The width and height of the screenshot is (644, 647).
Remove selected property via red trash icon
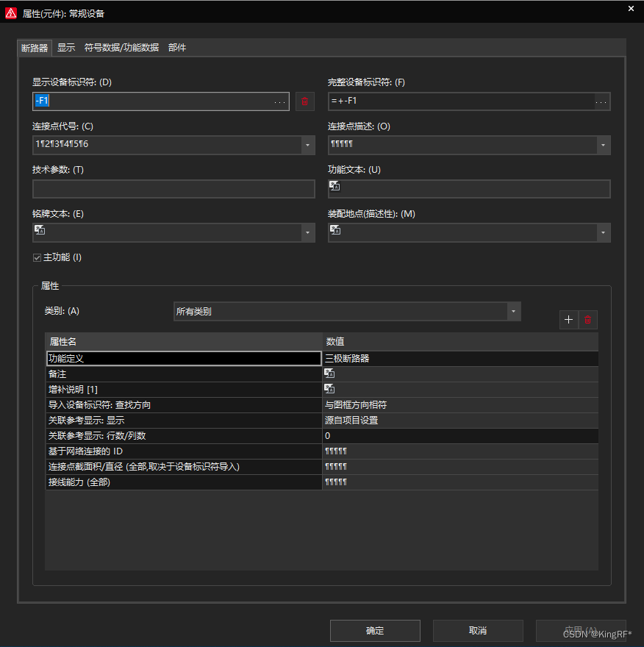[x=588, y=319]
